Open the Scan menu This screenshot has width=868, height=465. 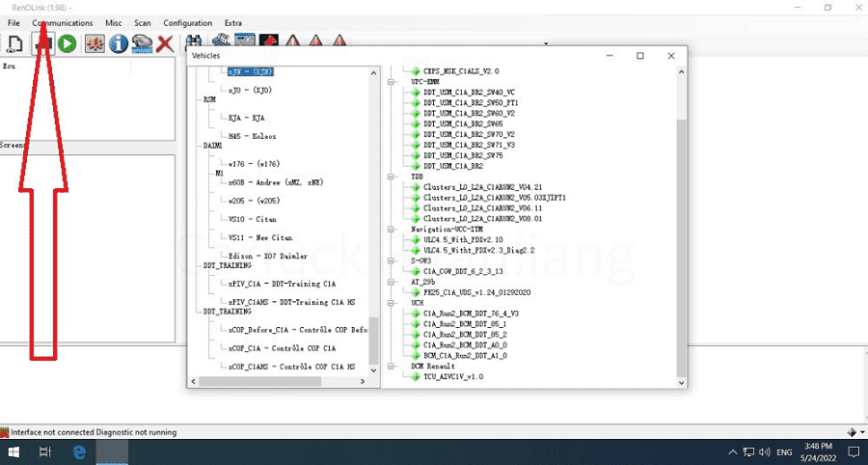[x=143, y=23]
